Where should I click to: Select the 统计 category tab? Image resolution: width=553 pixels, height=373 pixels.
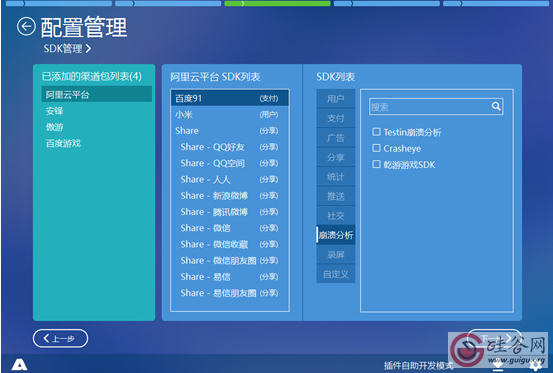(x=335, y=177)
